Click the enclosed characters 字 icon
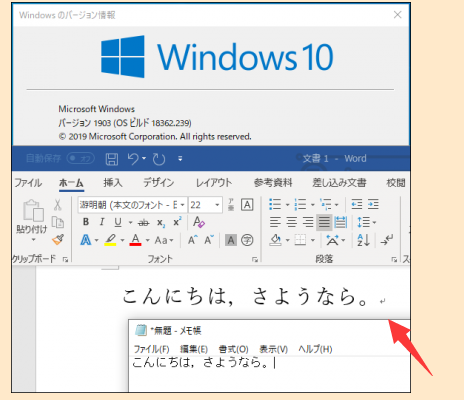The height and width of the screenshot is (400, 464). (x=247, y=240)
